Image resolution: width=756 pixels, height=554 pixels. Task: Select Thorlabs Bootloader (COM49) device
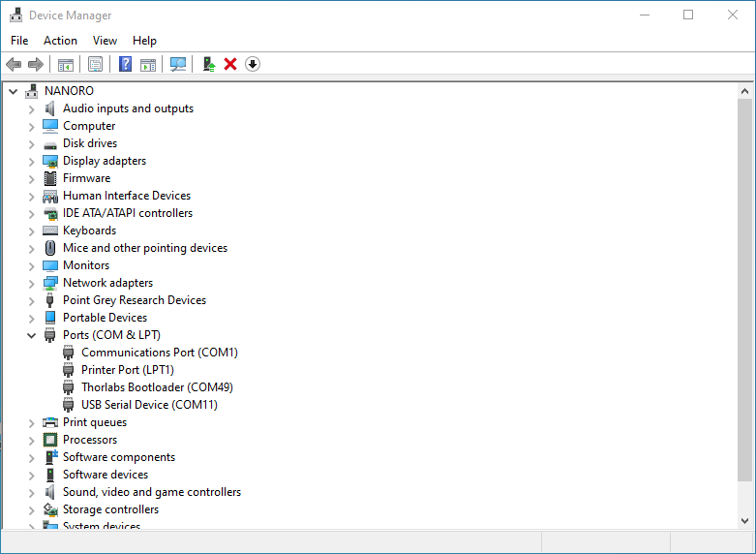click(157, 387)
